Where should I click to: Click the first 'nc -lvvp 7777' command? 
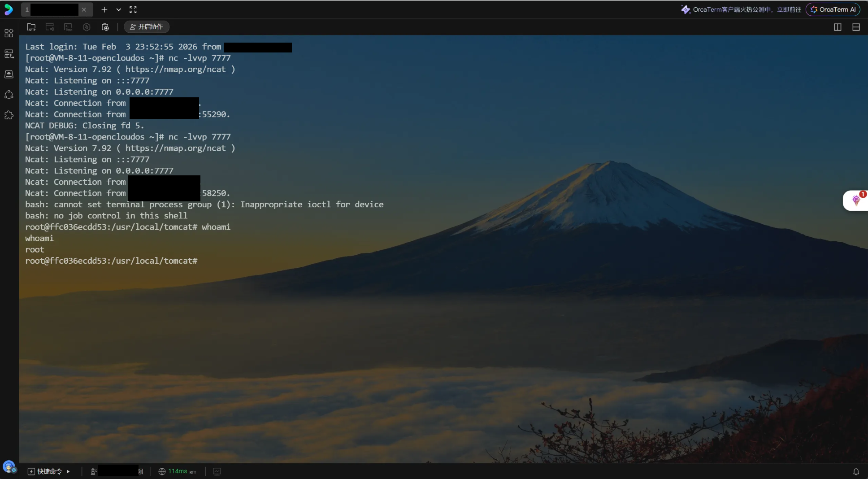click(200, 58)
